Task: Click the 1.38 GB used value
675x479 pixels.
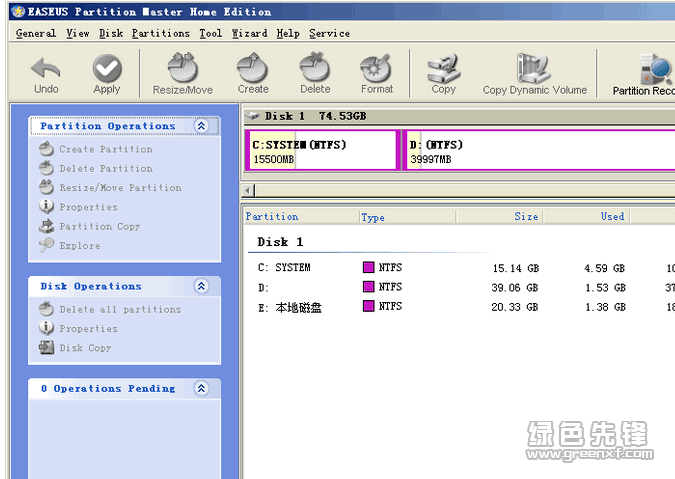Action: 605,307
